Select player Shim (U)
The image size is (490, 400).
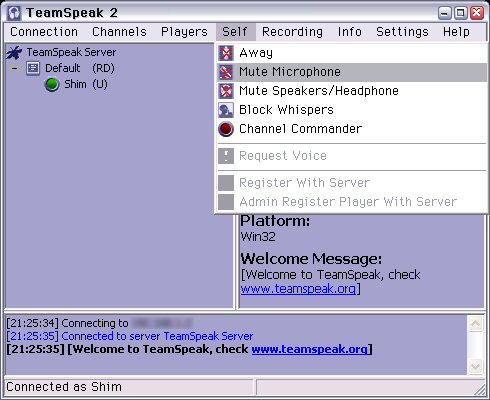(86, 84)
